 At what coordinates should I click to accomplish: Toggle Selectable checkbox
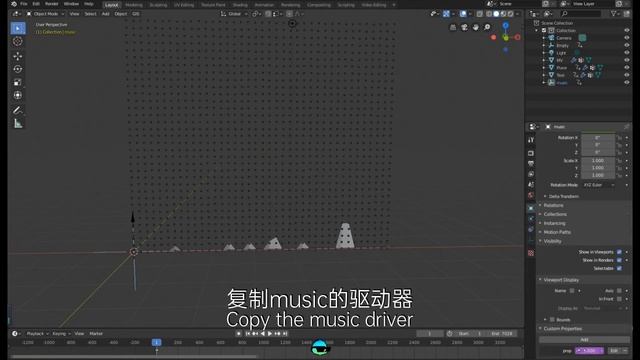pyautogui.click(x=619, y=268)
